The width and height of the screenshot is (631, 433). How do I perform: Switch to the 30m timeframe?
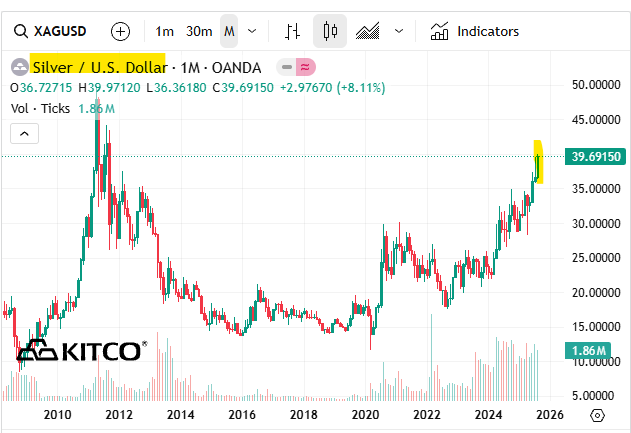(x=199, y=31)
